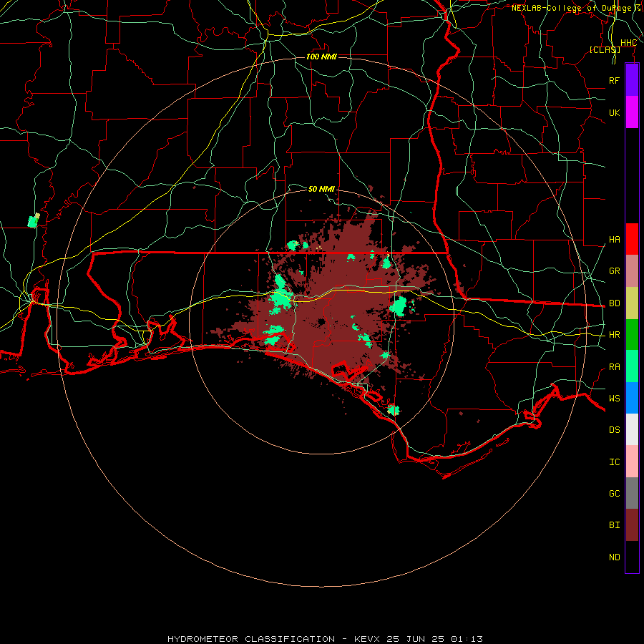Click the DS white legend color swatch
The width and height of the screenshot is (644, 644).
click(632, 429)
